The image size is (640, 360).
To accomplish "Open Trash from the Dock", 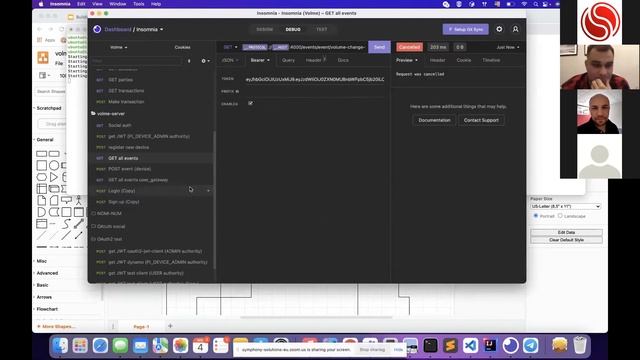I will [x=580, y=346].
